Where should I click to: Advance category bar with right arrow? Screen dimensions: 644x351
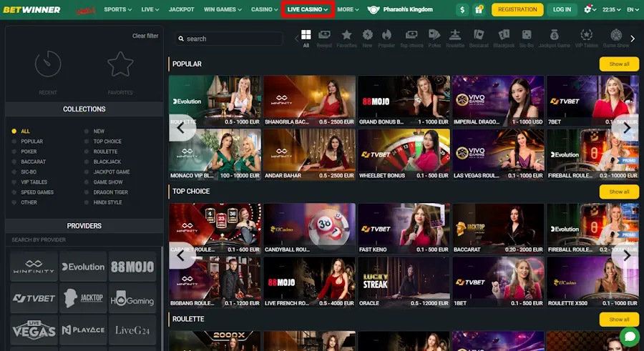click(633, 39)
